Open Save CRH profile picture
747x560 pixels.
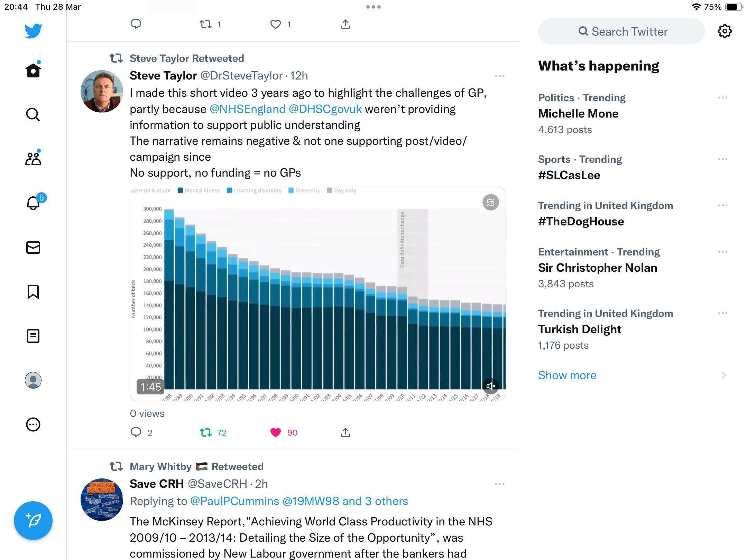click(102, 500)
